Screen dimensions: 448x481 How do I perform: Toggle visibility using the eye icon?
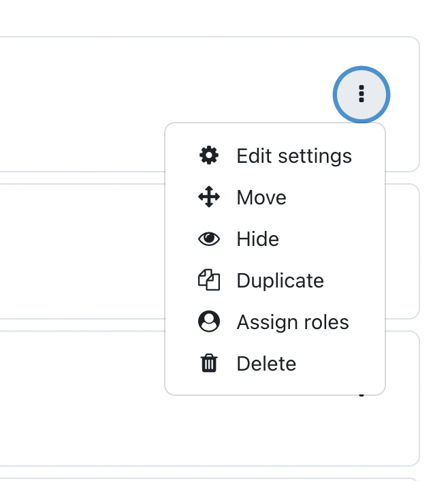[209, 238]
